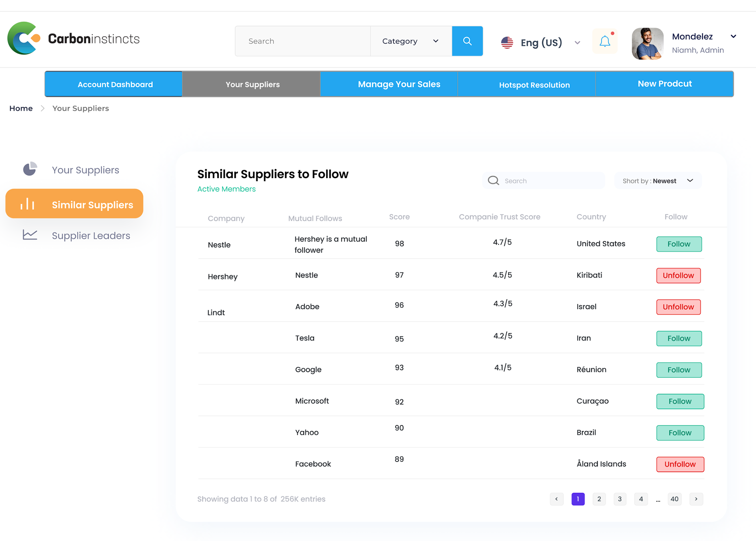The width and height of the screenshot is (756, 541).
Task: Switch to the Your Suppliers tab
Action: (251, 84)
